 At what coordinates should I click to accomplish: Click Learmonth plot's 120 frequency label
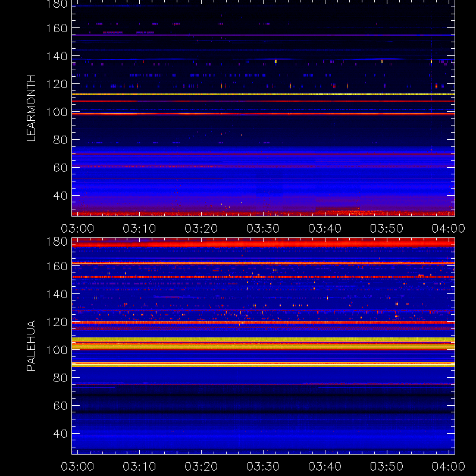(x=57, y=84)
